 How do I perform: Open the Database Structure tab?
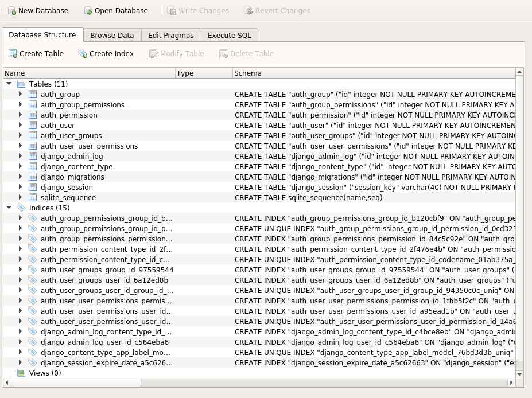coord(42,34)
